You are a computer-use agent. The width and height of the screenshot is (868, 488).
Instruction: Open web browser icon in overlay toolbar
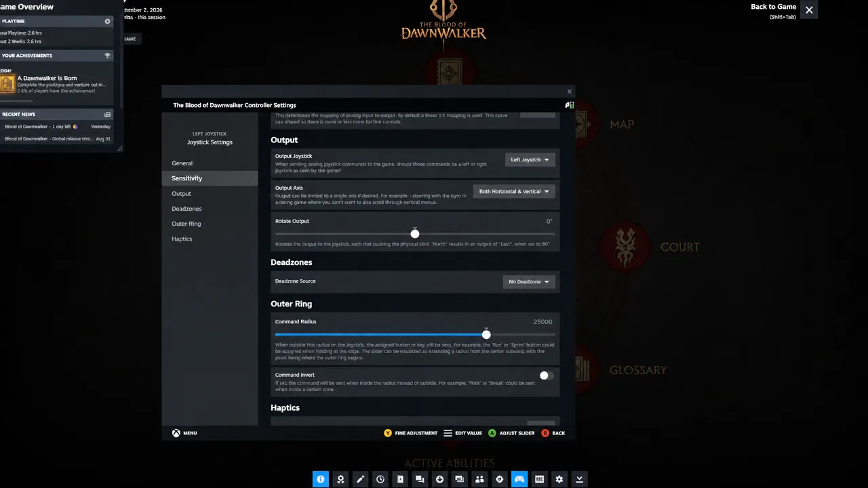click(500, 479)
